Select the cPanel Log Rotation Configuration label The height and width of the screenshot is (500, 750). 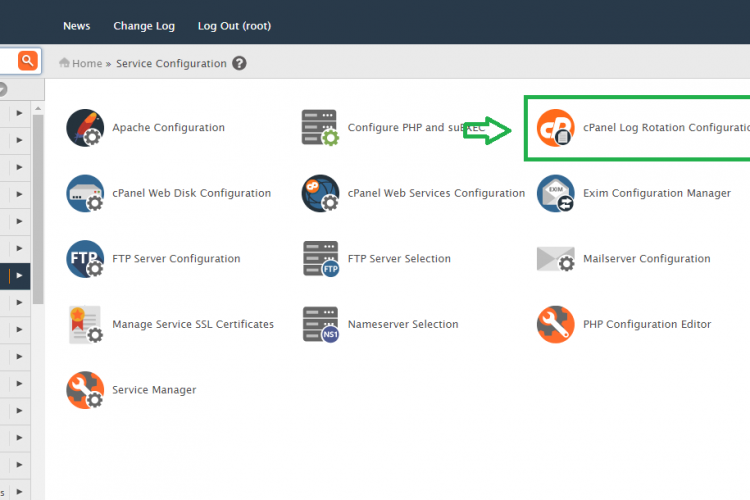tap(666, 128)
